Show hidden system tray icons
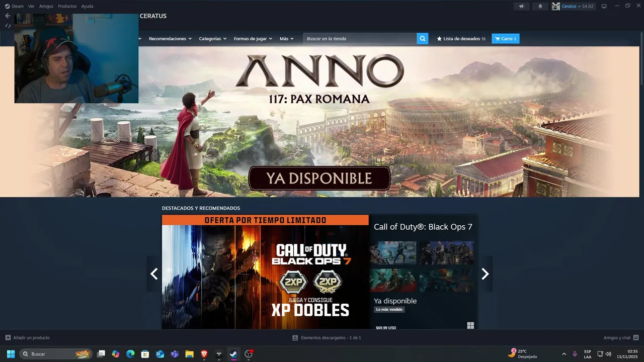The width and height of the screenshot is (644, 362). tap(564, 354)
